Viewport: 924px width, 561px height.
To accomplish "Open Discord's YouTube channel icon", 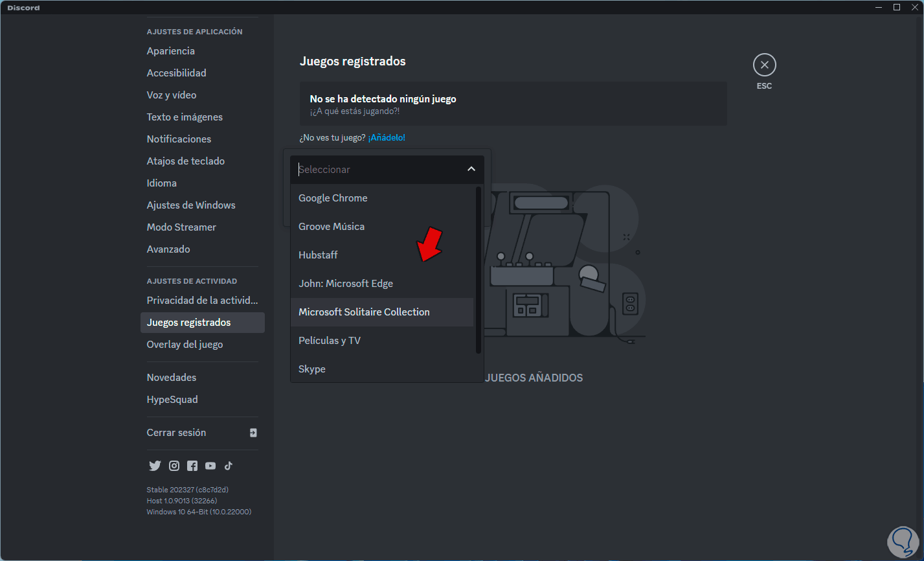I will 210,466.
